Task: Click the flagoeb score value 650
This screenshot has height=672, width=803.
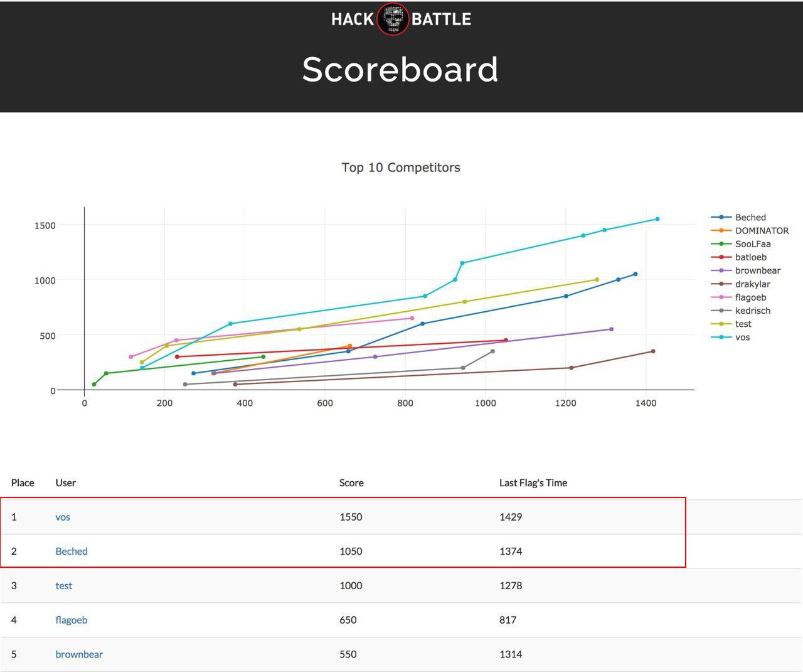Action: (348, 620)
